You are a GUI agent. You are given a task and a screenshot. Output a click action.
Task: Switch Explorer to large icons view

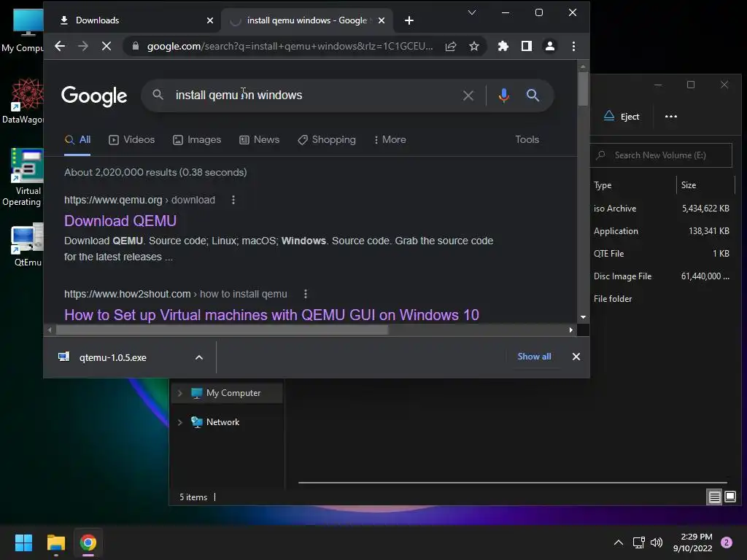729,497
